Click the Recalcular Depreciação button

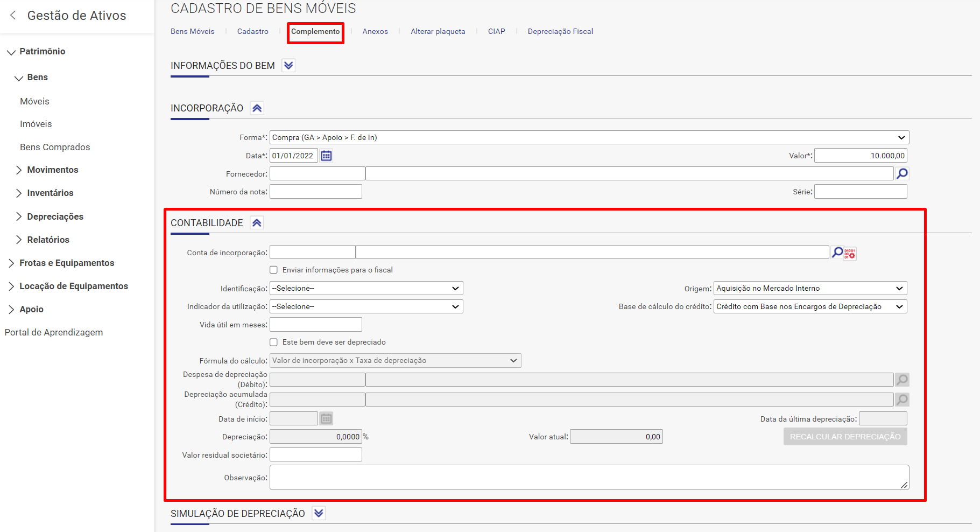[x=845, y=437]
